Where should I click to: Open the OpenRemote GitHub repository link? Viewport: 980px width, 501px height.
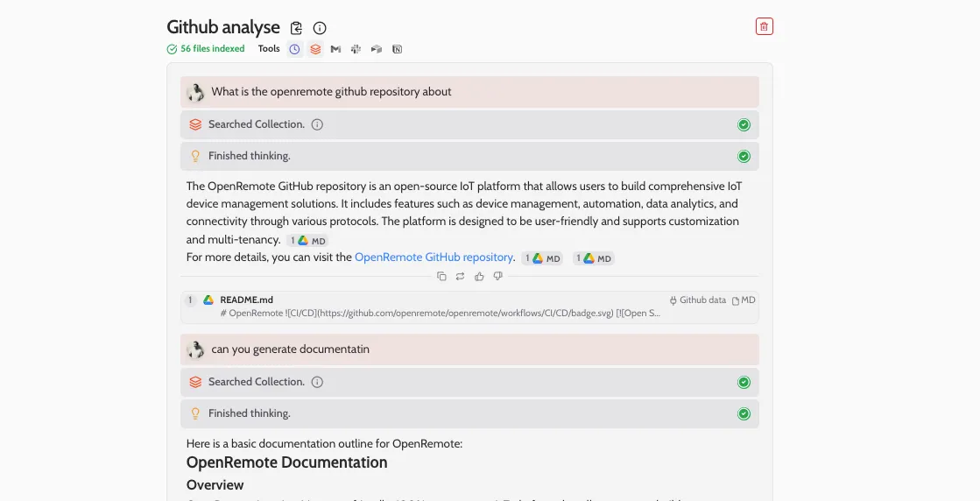(x=434, y=258)
